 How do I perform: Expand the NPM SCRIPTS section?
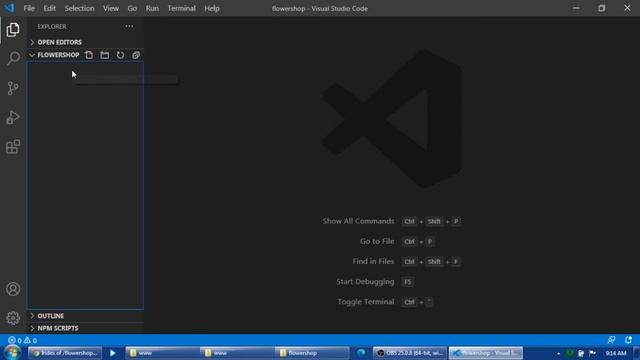click(x=85, y=328)
